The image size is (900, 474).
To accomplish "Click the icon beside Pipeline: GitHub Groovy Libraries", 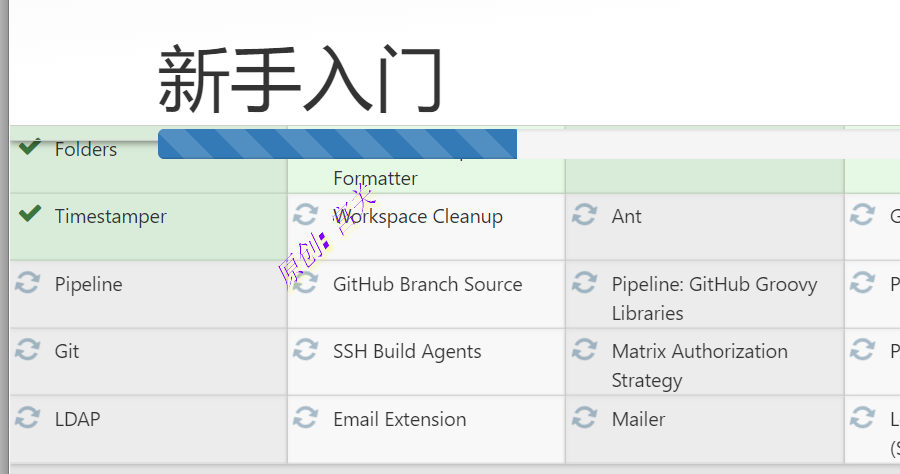I will click(x=584, y=284).
